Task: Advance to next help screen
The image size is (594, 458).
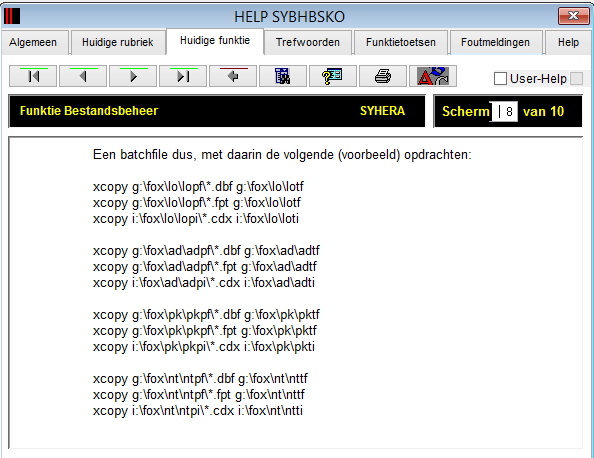Action: [x=133, y=76]
